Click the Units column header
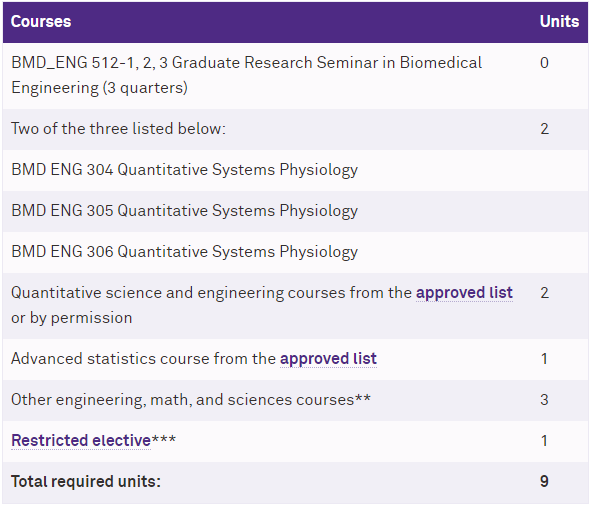The height and width of the screenshot is (507, 592). pos(559,22)
